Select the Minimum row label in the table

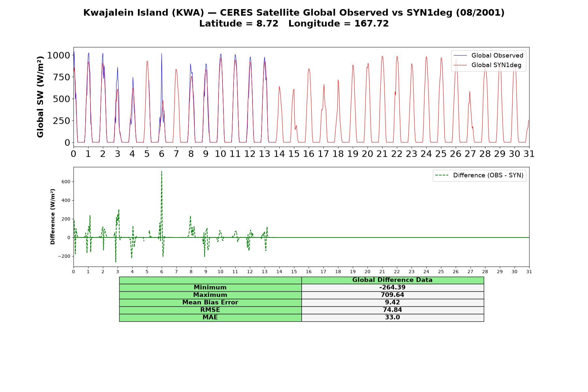(x=210, y=287)
